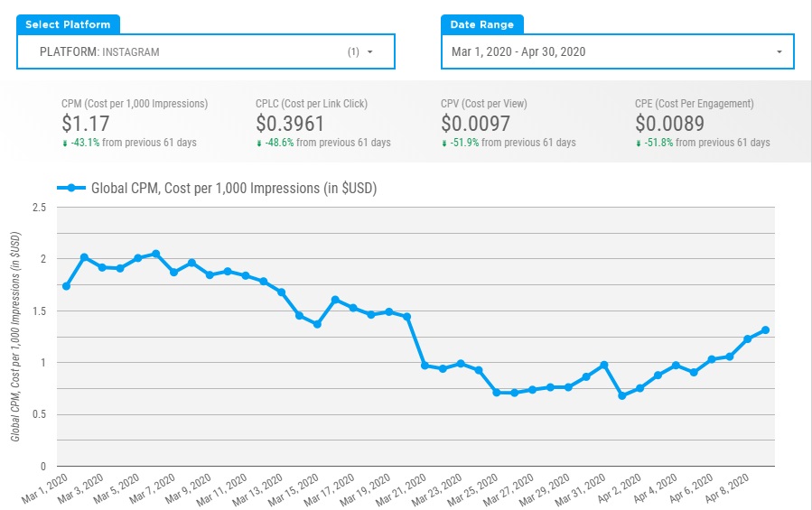
Task: Click the caret arrow in the Platform selector
Action: point(369,52)
